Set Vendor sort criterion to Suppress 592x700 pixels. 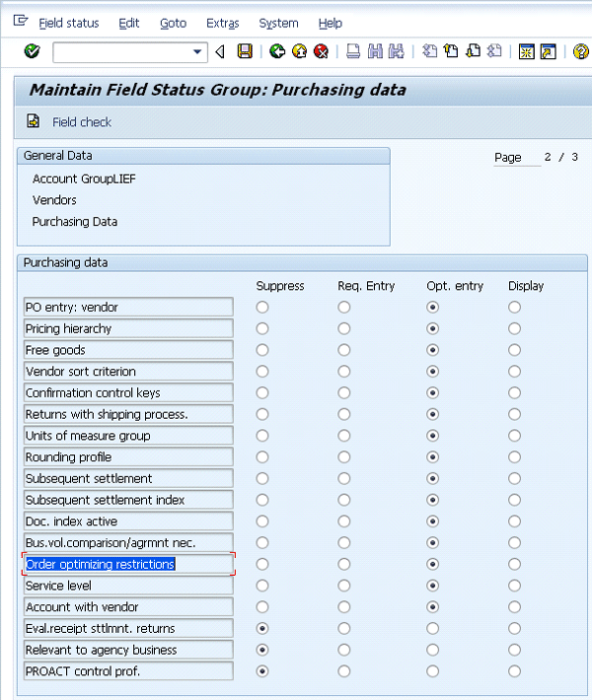[x=262, y=372]
